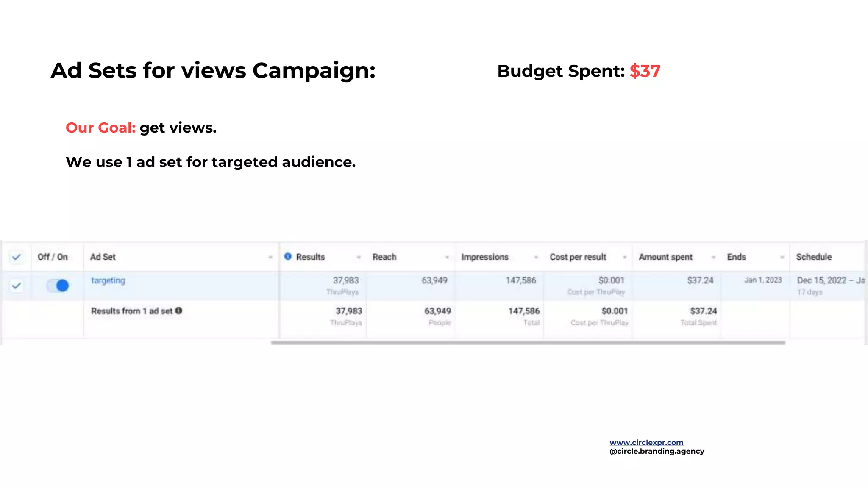
Task: Click the Results column info icon
Action: click(288, 256)
